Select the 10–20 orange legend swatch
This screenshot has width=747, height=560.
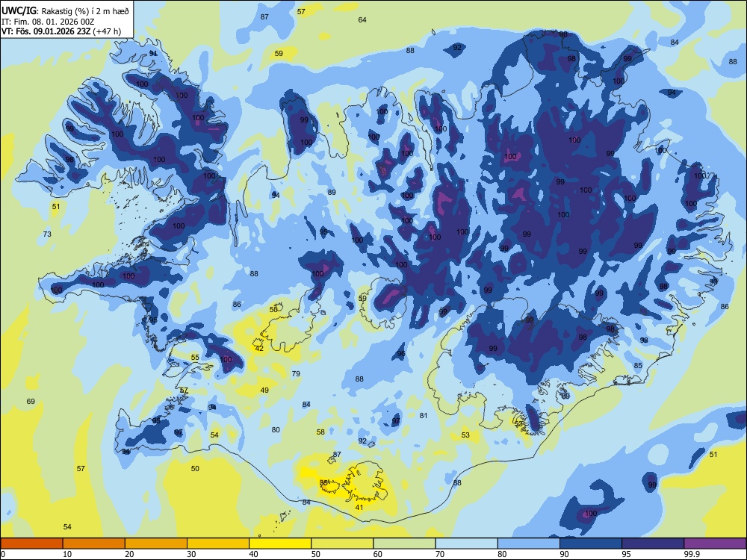pyautogui.click(x=94, y=544)
